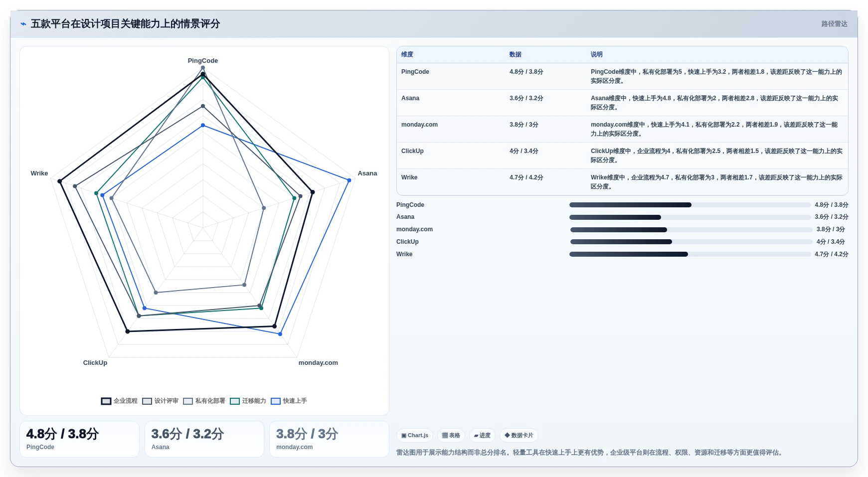The height and width of the screenshot is (477, 868).
Task: Select the monday.com table row name
Action: (419, 125)
